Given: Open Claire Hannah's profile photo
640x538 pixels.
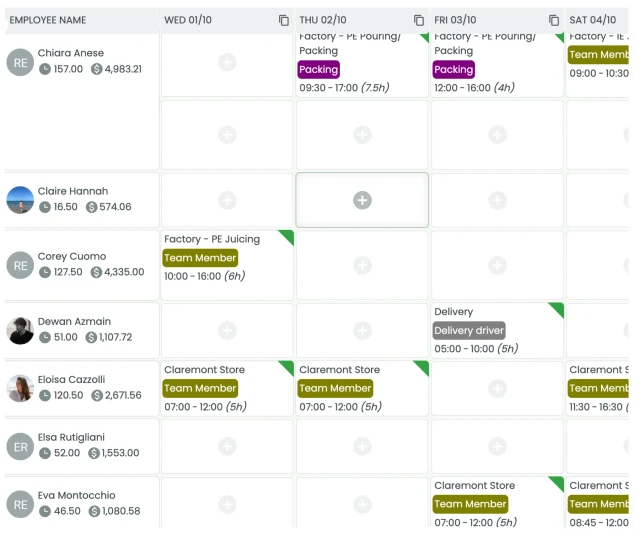Looking at the screenshot, I should tap(20, 199).
